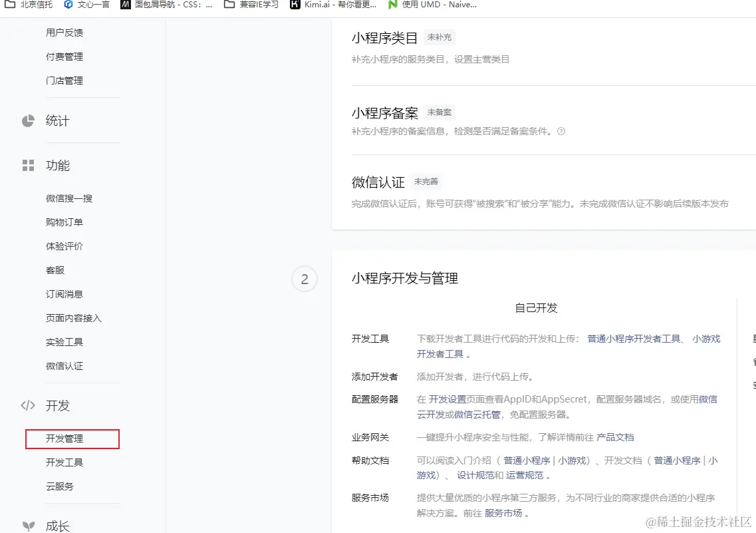Click the 成长 sprout icon

pyautogui.click(x=28, y=526)
